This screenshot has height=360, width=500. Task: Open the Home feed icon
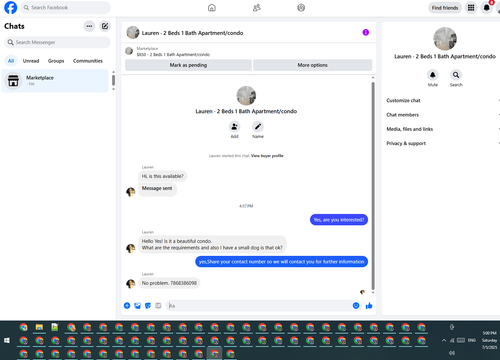coord(212,8)
